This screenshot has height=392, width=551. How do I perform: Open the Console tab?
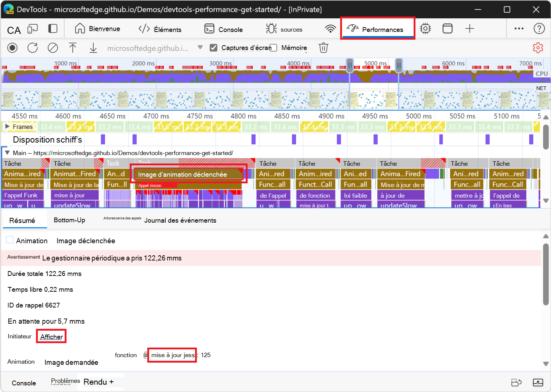click(x=223, y=29)
